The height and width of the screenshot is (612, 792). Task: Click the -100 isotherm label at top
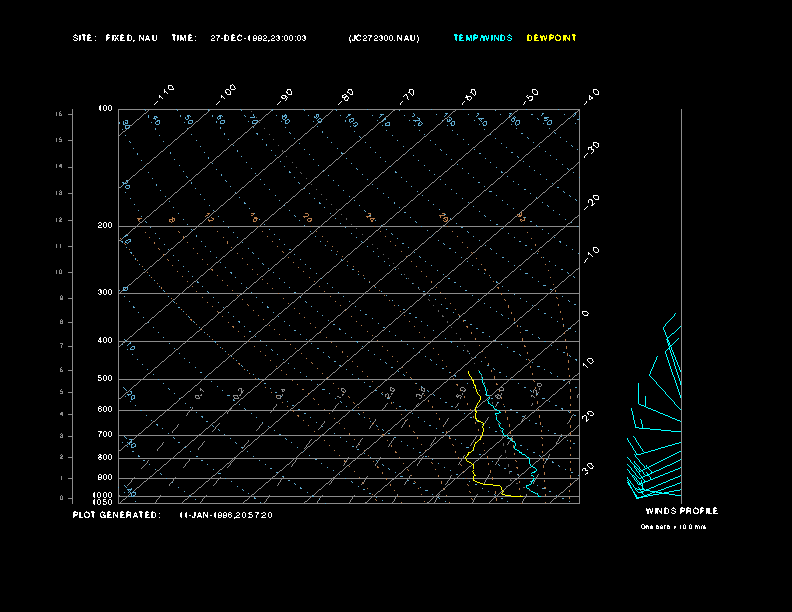(225, 94)
